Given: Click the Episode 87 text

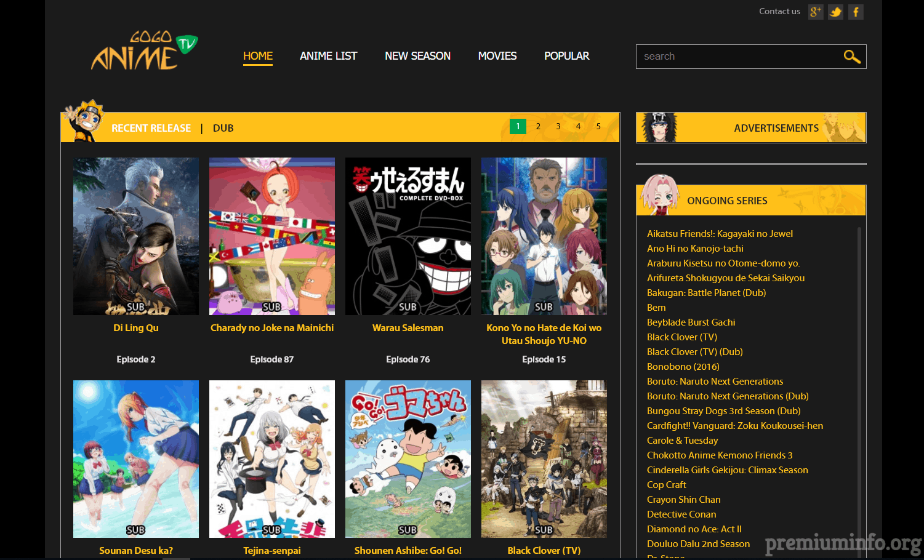Looking at the screenshot, I should [272, 359].
